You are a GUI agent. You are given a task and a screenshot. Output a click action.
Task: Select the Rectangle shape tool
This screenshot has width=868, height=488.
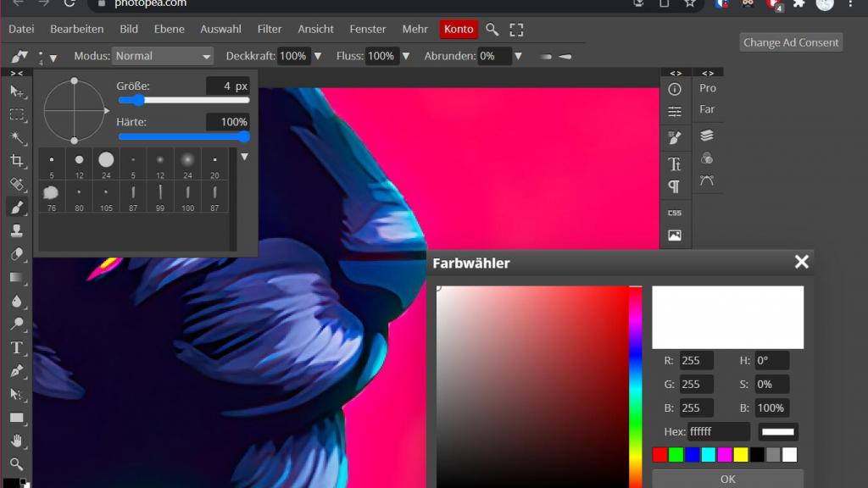click(17, 417)
